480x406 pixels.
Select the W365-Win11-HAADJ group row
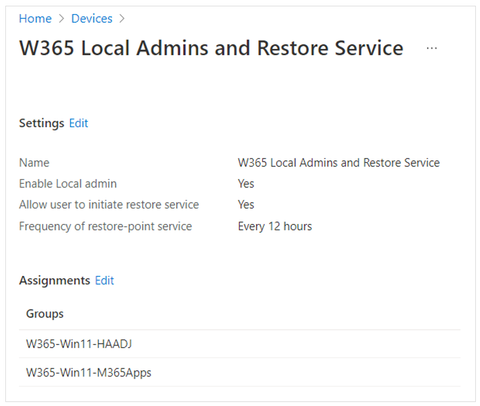click(x=240, y=344)
